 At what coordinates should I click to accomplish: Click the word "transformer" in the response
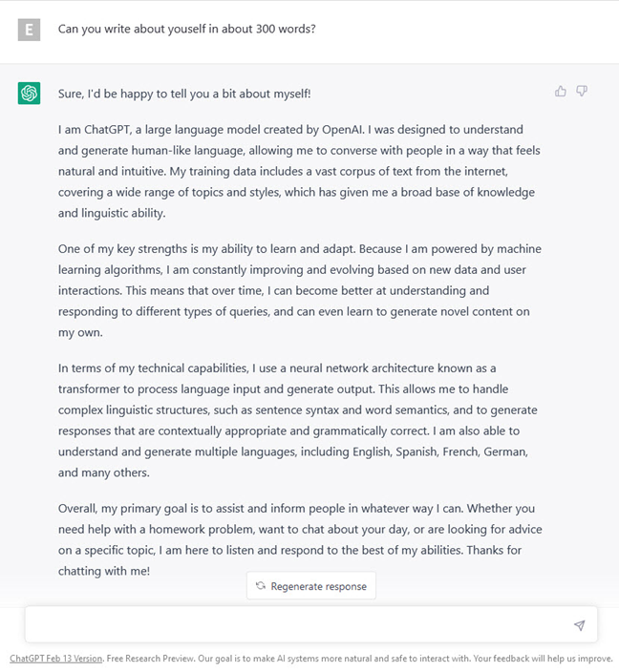coord(90,388)
